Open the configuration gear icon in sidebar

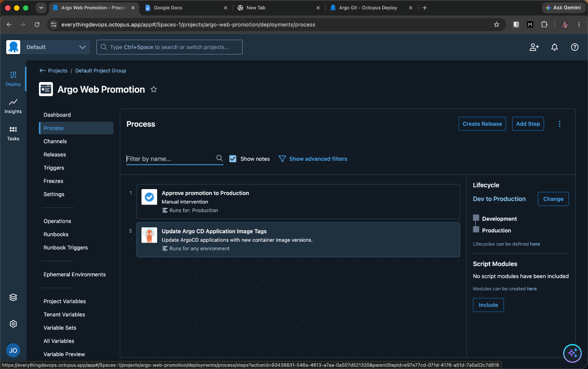13,324
